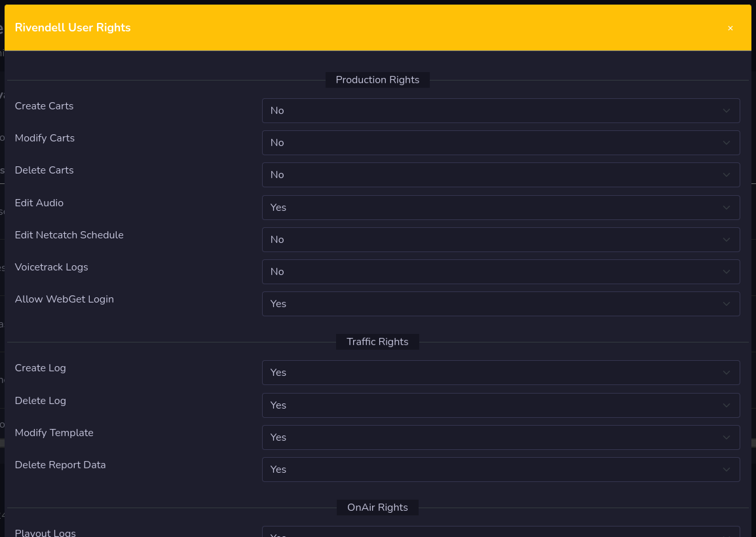Open the Modify Carts dropdown
Viewport: 756px width, 537px height.
(x=501, y=143)
